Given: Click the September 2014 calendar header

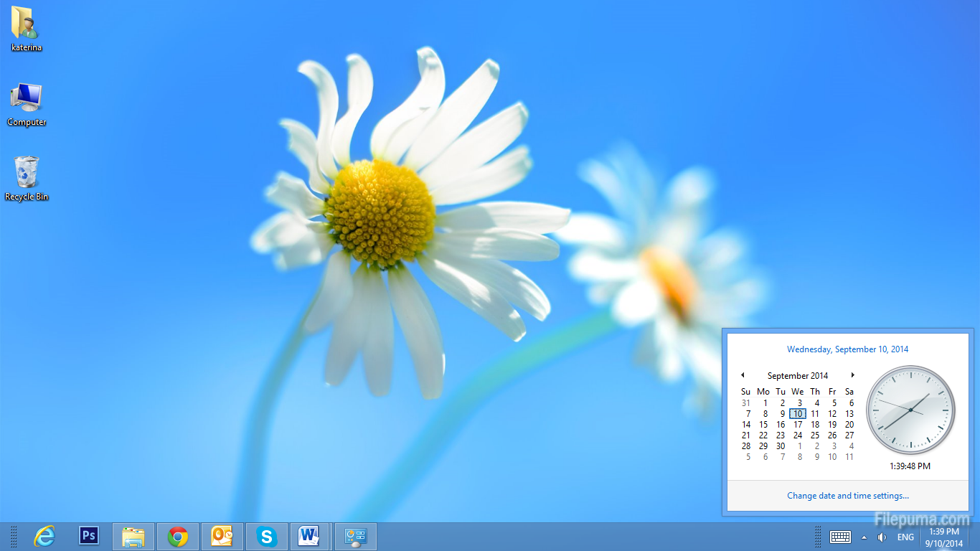Looking at the screenshot, I should pyautogui.click(x=797, y=376).
